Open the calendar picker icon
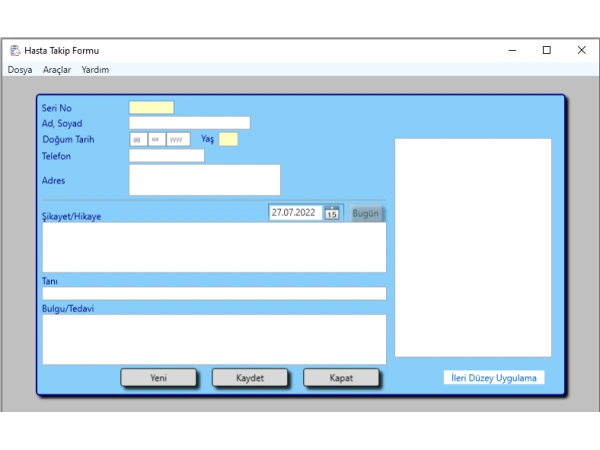 point(333,213)
